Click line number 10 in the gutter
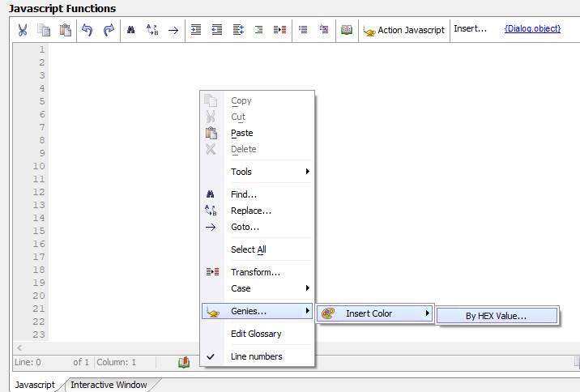 pos(39,166)
